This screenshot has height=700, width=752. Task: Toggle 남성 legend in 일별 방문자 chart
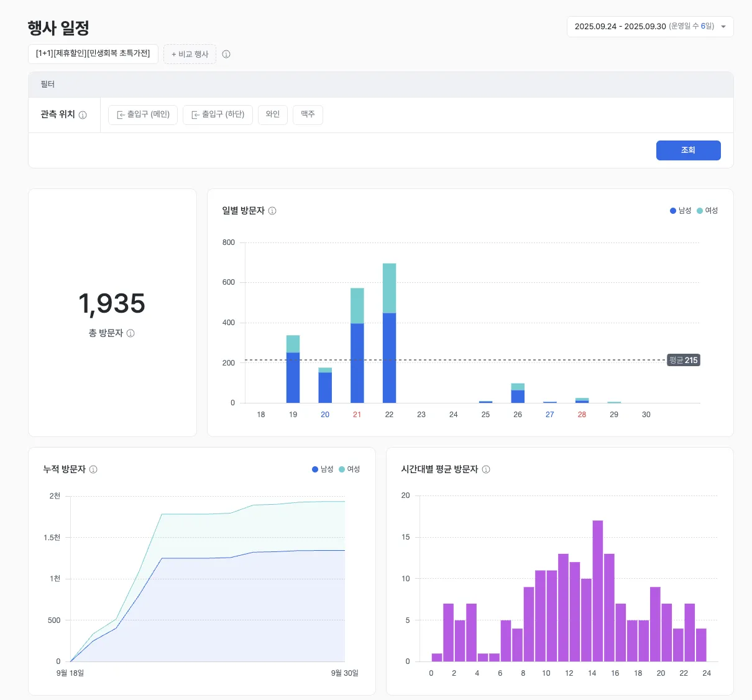point(681,211)
